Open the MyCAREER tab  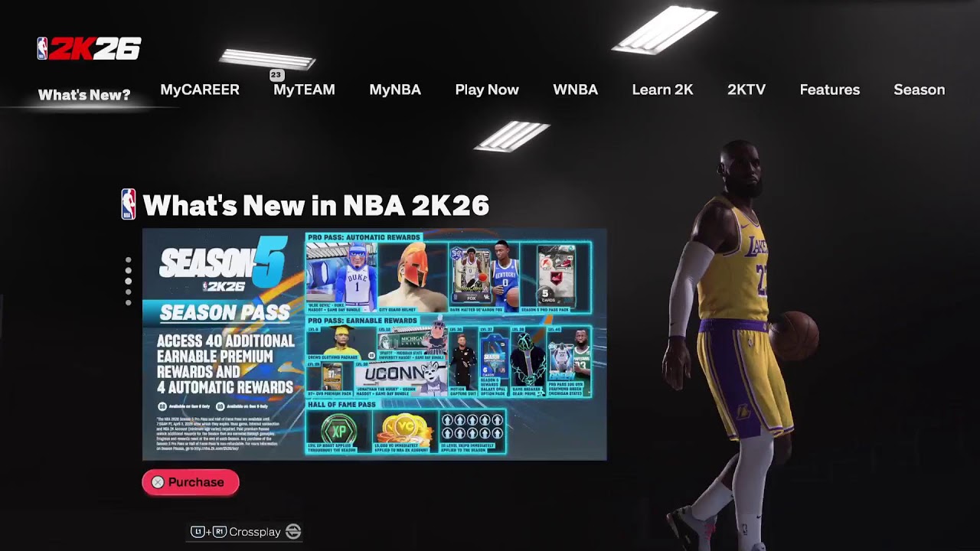coord(200,90)
